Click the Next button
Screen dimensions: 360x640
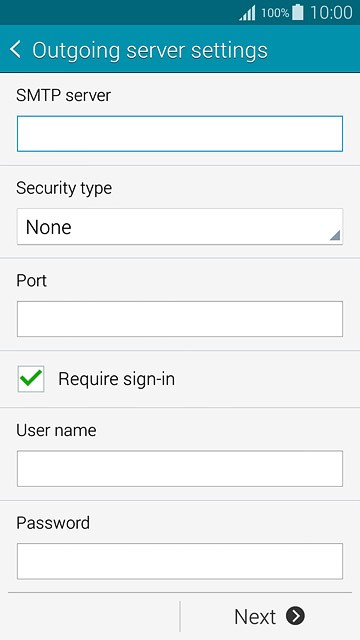click(269, 616)
